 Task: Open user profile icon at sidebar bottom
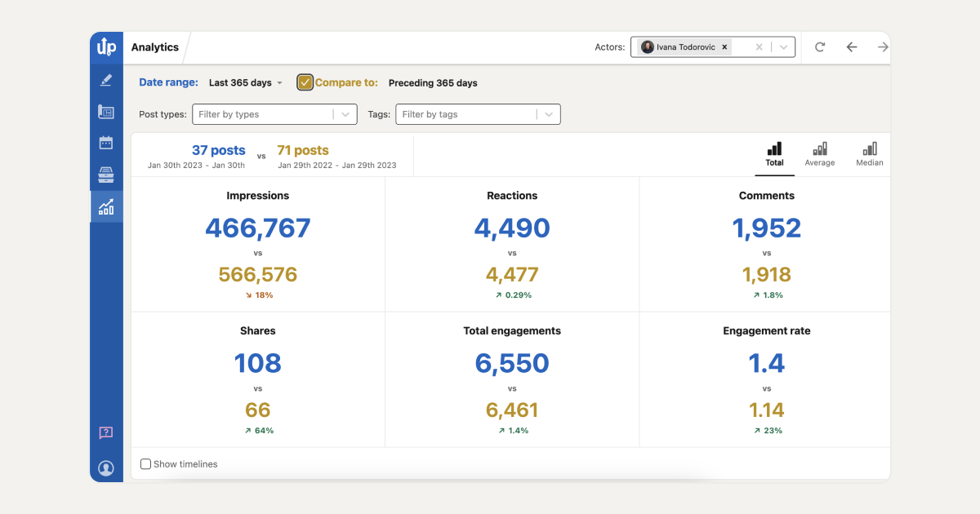tap(106, 468)
